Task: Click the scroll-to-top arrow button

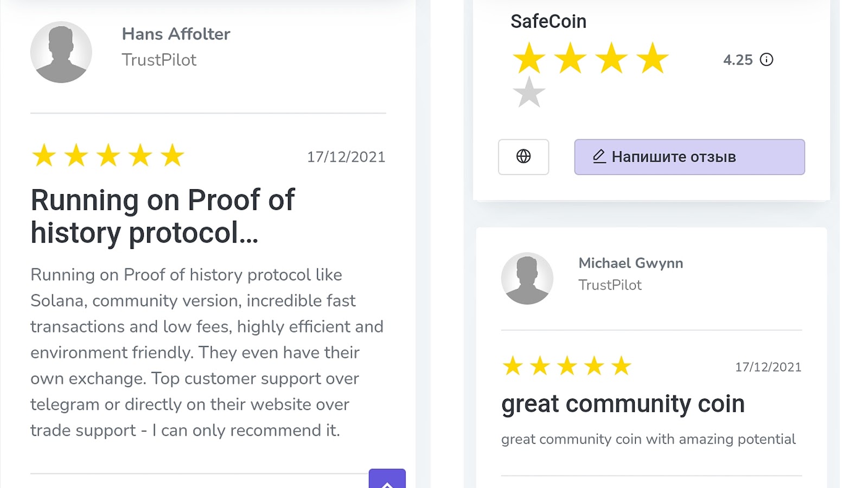Action: point(387,480)
